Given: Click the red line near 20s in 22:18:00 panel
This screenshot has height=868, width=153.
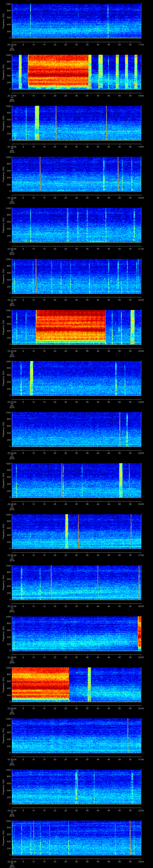Looking at the screenshot, I should tap(56, 123).
